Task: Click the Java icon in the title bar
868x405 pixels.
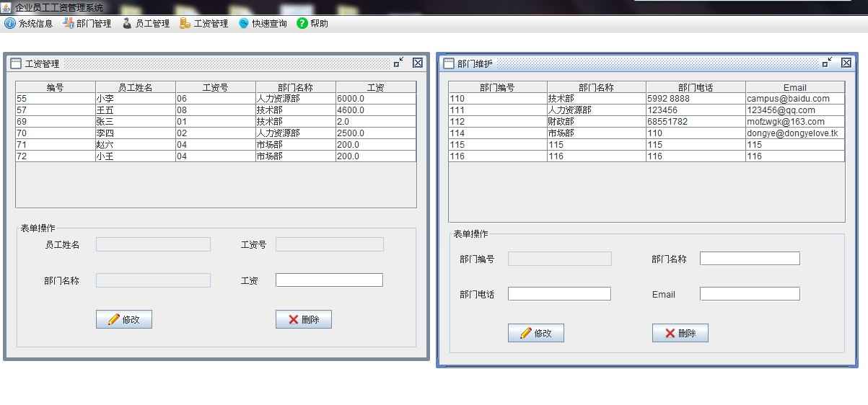Action: tap(6, 7)
